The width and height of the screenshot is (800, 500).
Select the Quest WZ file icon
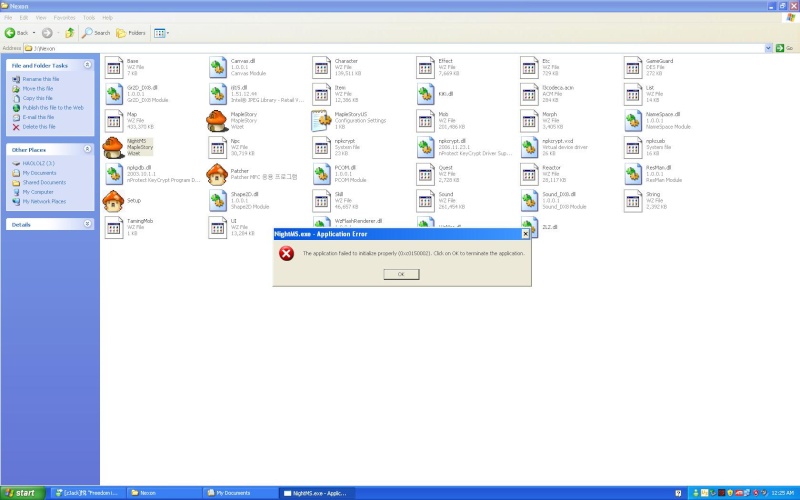pyautogui.click(x=424, y=174)
